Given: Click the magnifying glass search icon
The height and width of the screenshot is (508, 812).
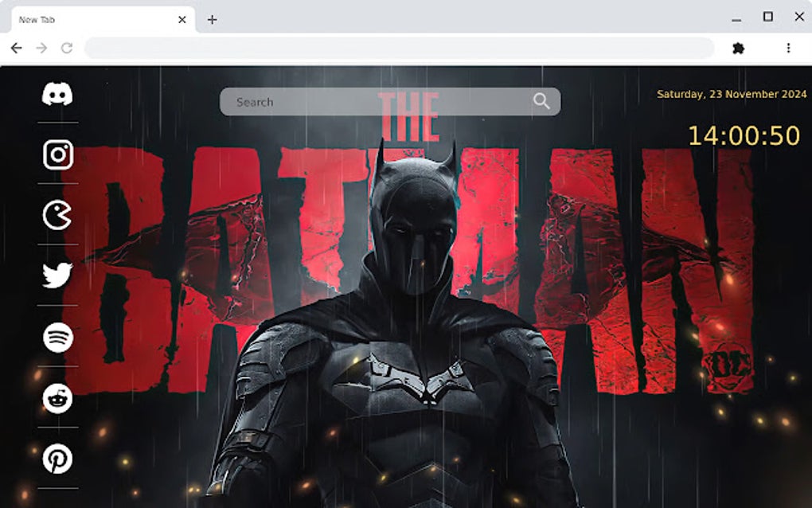Looking at the screenshot, I should pyautogui.click(x=541, y=101).
